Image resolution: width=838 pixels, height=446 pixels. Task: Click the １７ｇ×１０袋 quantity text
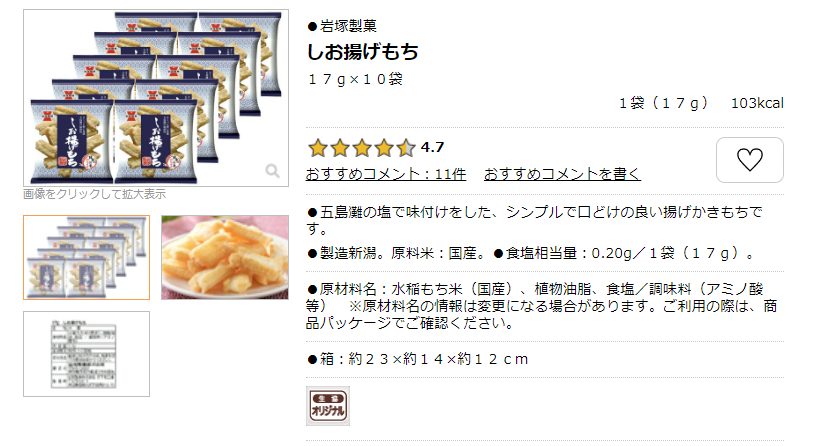[x=355, y=80]
